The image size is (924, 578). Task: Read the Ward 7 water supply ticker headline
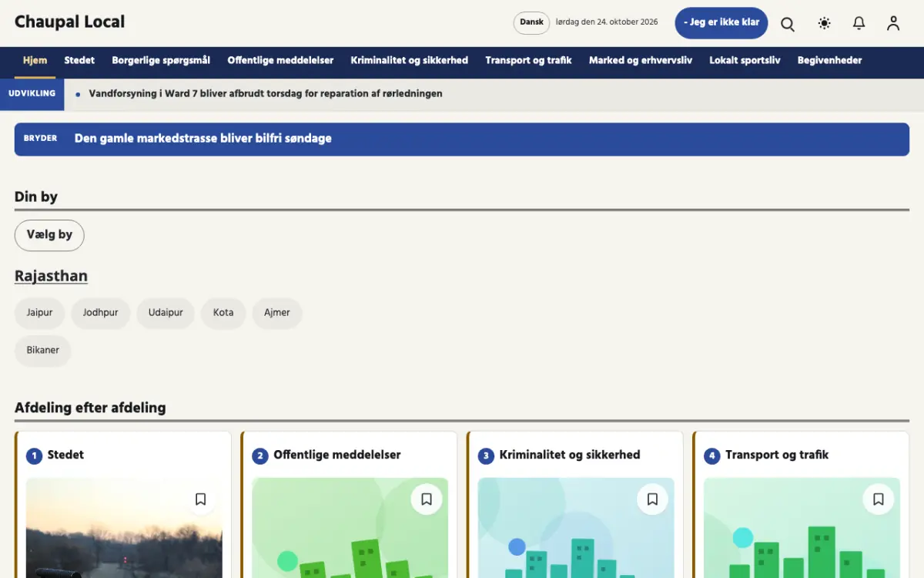[266, 94]
